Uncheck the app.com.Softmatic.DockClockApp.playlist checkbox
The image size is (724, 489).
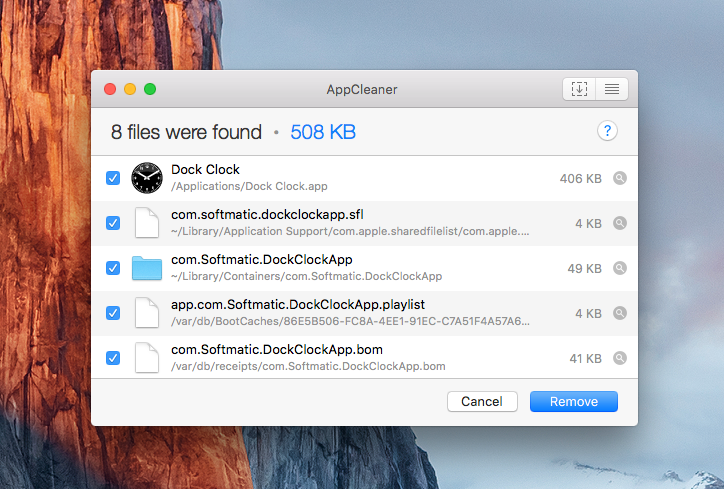click(x=113, y=313)
